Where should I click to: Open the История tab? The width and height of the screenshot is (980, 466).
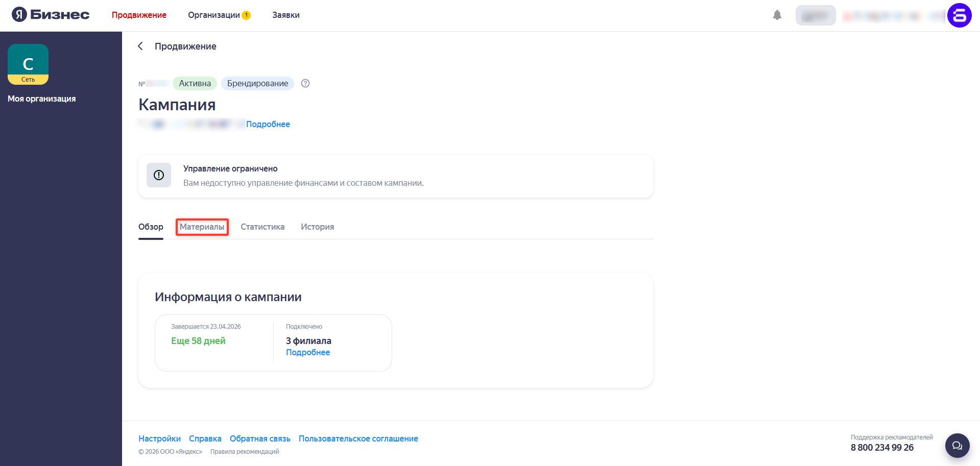317,227
